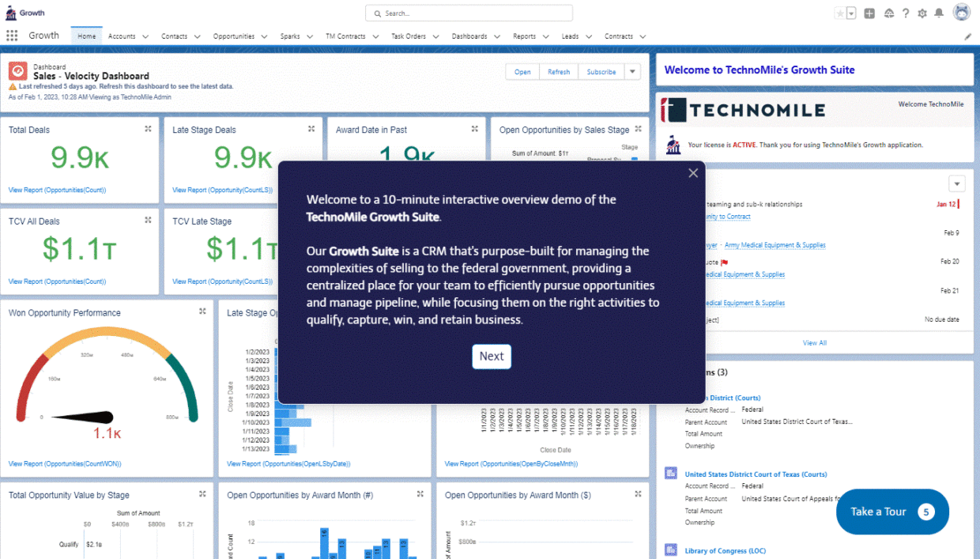Open the Library of Congress (LOC) link
The width and height of the screenshot is (980, 559).
click(725, 551)
